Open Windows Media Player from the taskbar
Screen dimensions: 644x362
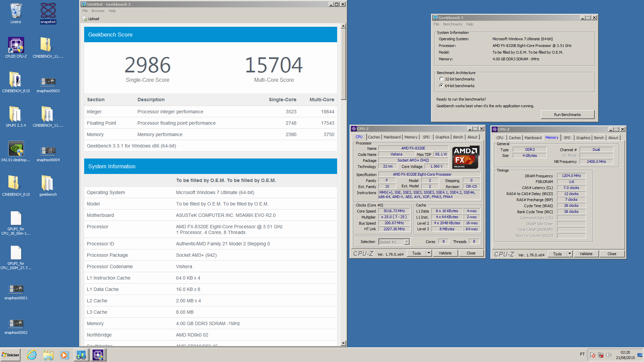[x=64, y=355]
